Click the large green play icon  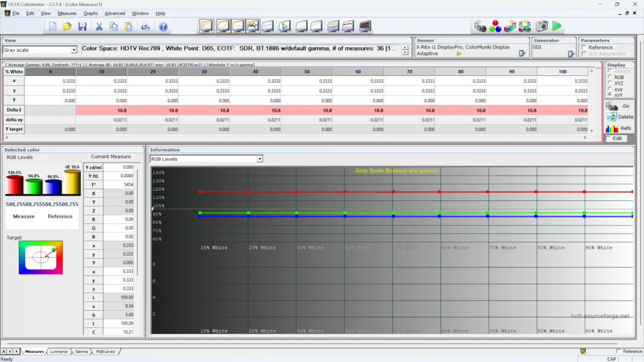557,26
